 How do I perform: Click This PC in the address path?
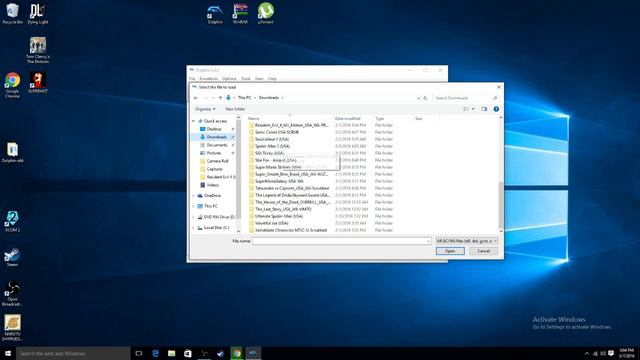pyautogui.click(x=244, y=98)
